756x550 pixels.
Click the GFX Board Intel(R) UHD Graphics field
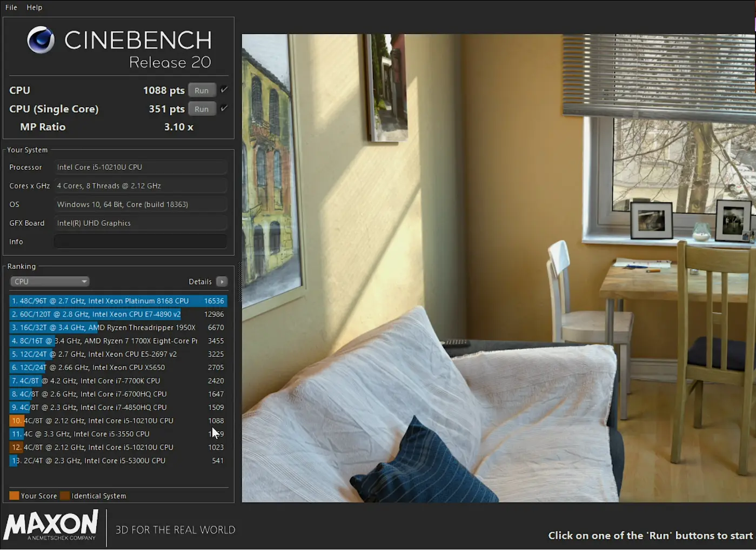pyautogui.click(x=141, y=223)
